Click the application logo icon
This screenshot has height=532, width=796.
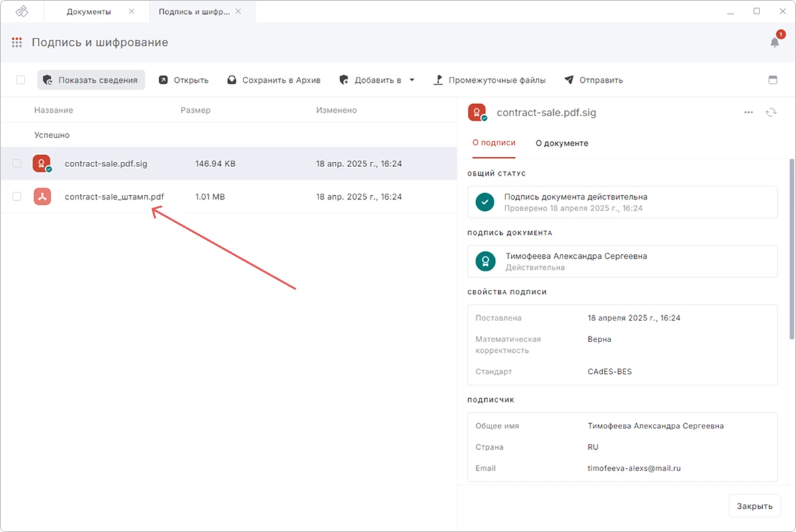23,12
